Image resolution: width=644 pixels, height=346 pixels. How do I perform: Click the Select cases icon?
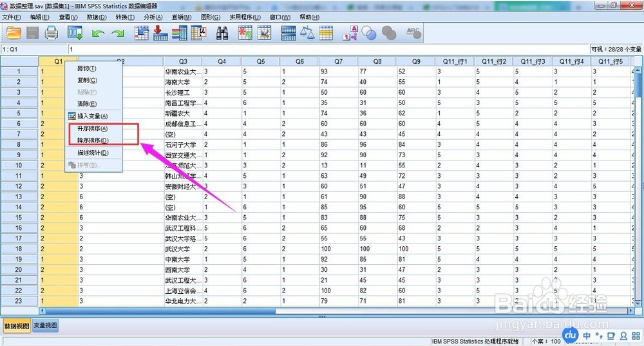pyautogui.click(x=326, y=33)
